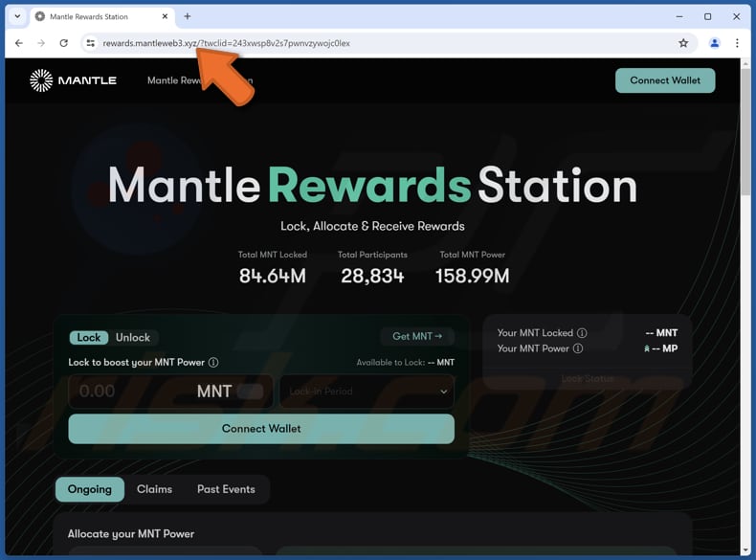The image size is (756, 560).
Task: Switch to the Lock toggle option
Action: pyautogui.click(x=89, y=338)
